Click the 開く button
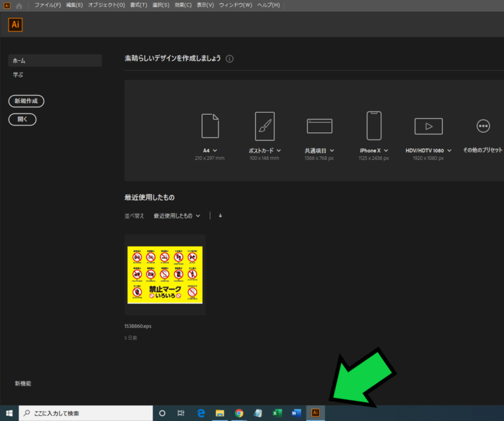Image resolution: width=504 pixels, height=421 pixels. click(22, 119)
